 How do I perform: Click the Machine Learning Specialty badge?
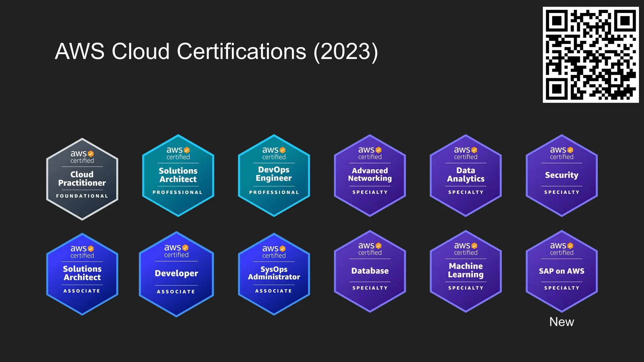[466, 271]
